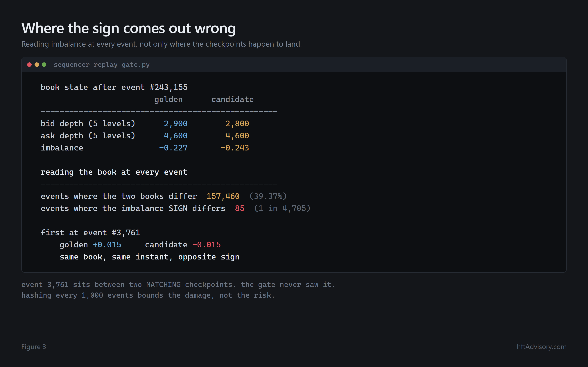Click candidate imbalance value -0.243

235,148
